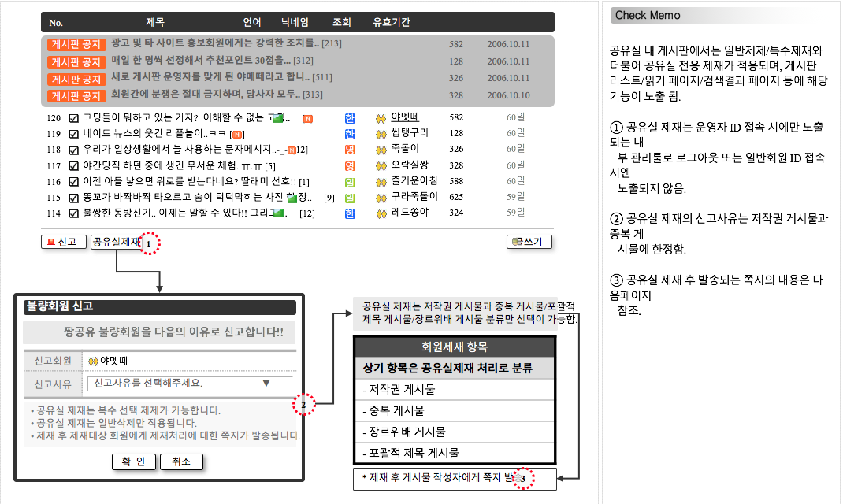
Task: Click the 공유실제재 button below the list
Action: tap(114, 242)
